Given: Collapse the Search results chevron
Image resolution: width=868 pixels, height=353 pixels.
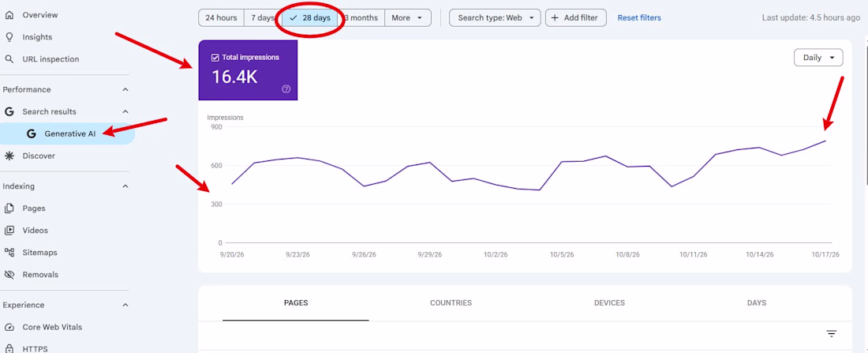Looking at the screenshot, I should pos(125,112).
